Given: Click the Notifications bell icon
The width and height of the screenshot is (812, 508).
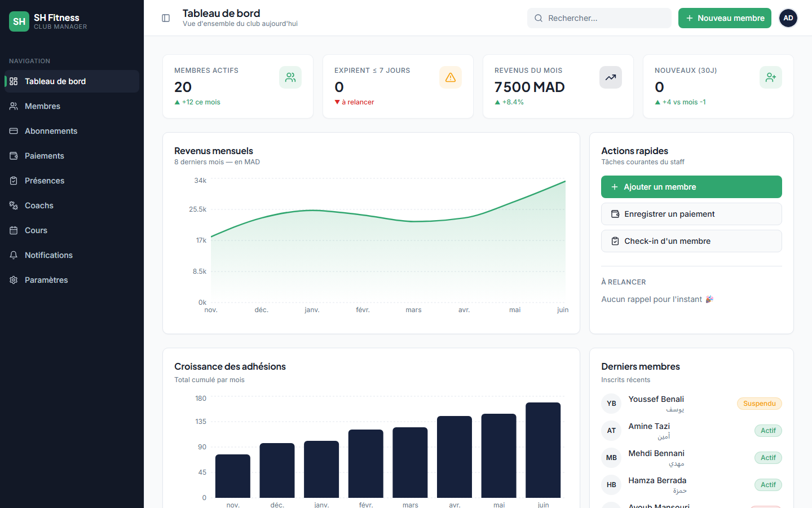Looking at the screenshot, I should tap(14, 255).
